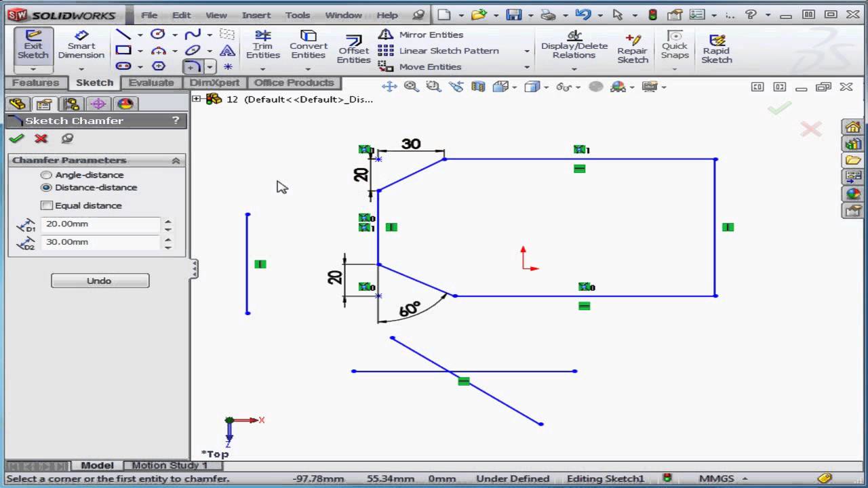Screen dimensions: 868x488
Task: Open Display/Delete Relations
Action: tap(574, 45)
